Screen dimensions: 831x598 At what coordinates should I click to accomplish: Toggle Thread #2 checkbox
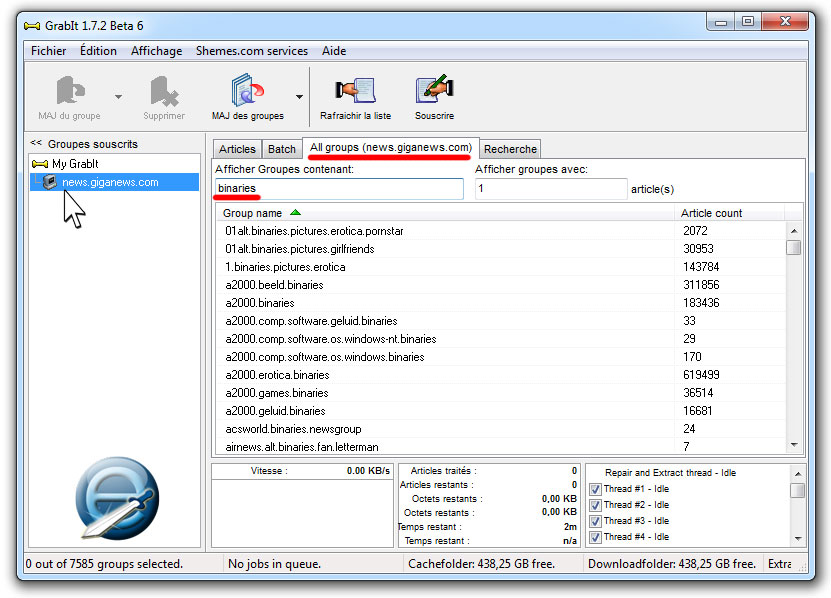(595, 505)
